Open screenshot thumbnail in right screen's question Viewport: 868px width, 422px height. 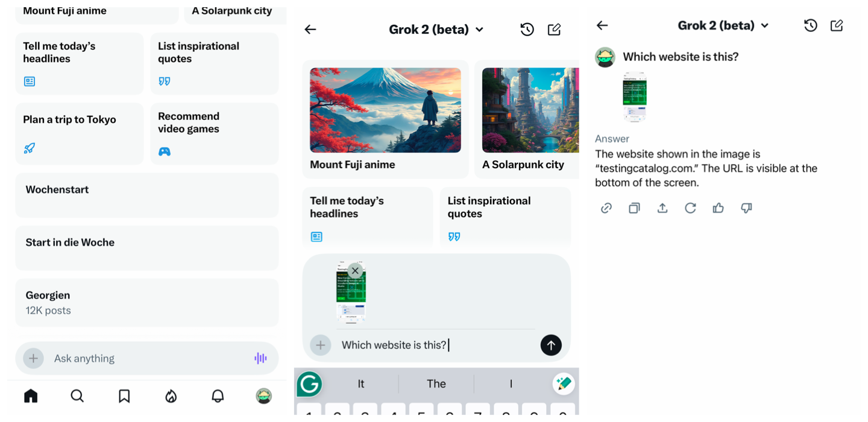coord(635,96)
